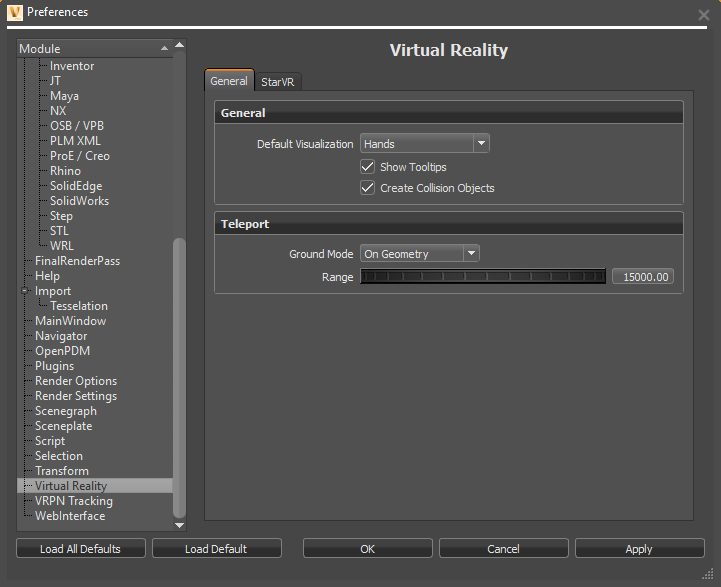Click the Apply button
Image resolution: width=721 pixels, height=587 pixels.
639,548
